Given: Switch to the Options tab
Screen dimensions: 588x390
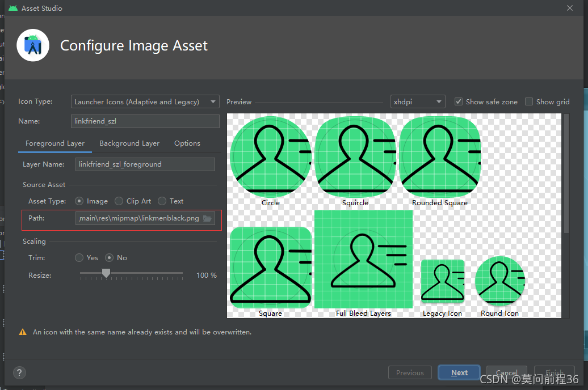Looking at the screenshot, I should (x=187, y=143).
